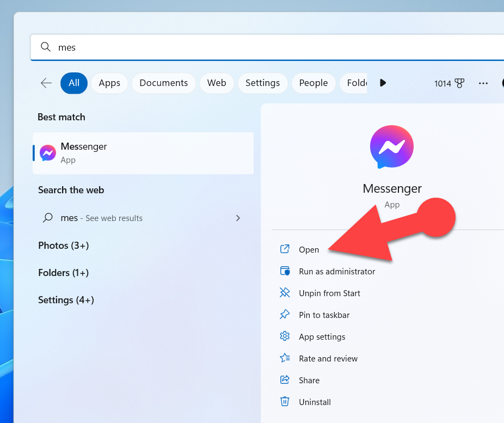The image size is (504, 423).
Task: Choose Open for Messenger
Action: pyautogui.click(x=309, y=249)
